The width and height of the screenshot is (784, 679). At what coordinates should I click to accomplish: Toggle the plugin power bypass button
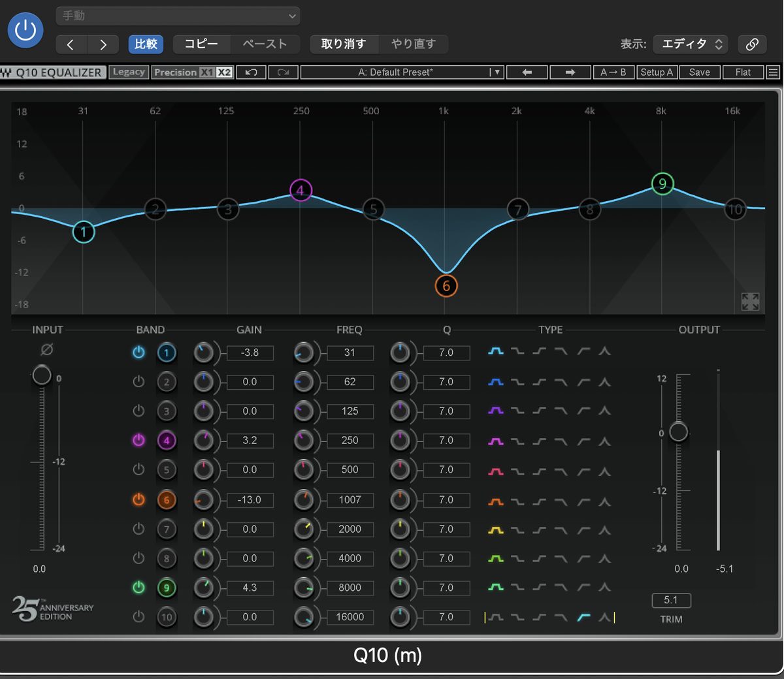(x=25, y=30)
